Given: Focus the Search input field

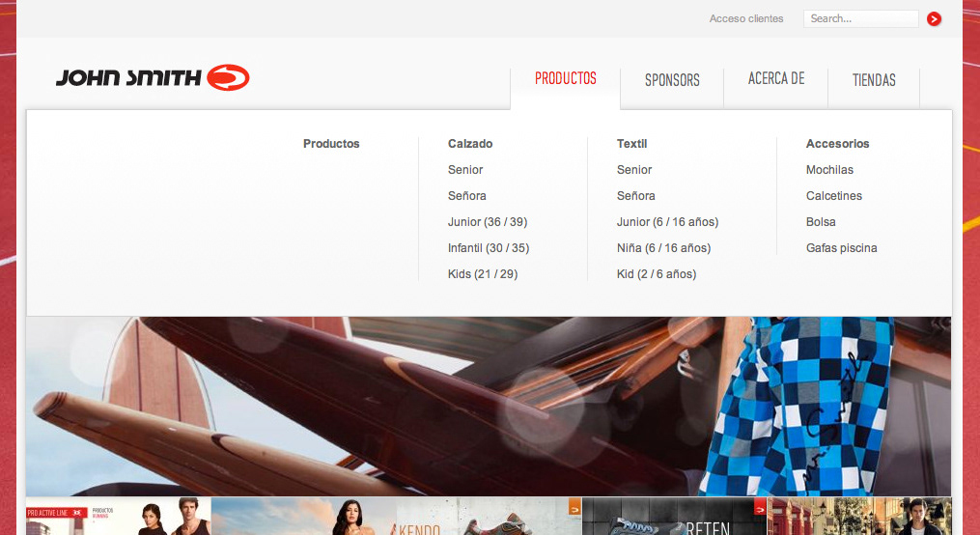Looking at the screenshot, I should coord(860,18).
